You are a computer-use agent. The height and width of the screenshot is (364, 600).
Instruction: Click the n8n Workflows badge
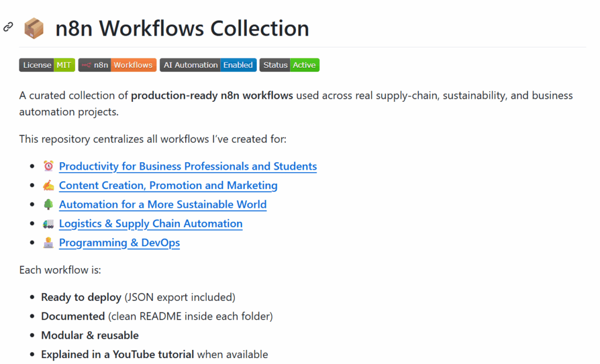117,65
